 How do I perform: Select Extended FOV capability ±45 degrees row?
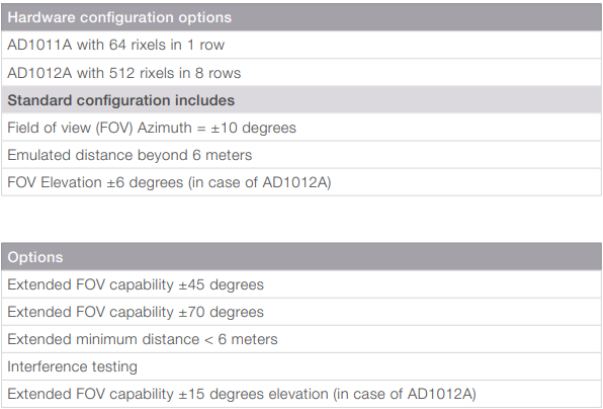tap(135, 285)
